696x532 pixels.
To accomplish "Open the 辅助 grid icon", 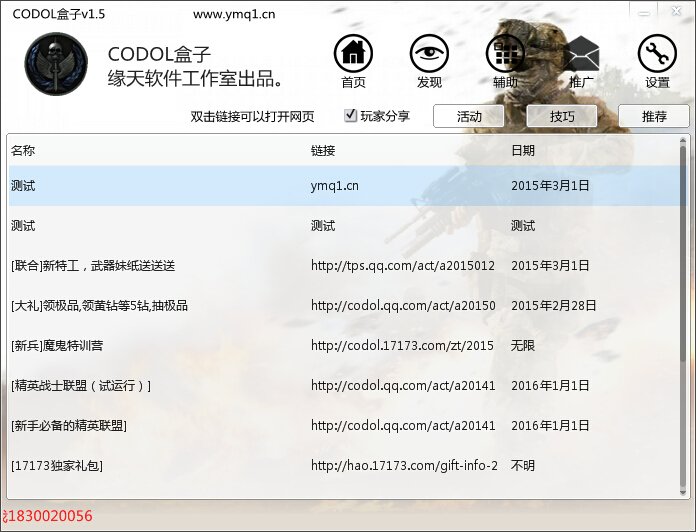I will point(505,54).
